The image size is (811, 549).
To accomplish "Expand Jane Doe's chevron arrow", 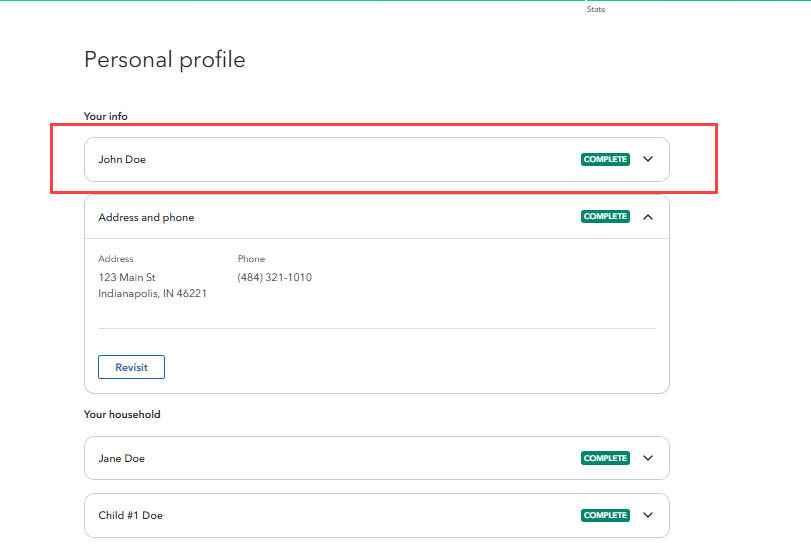I will [648, 458].
